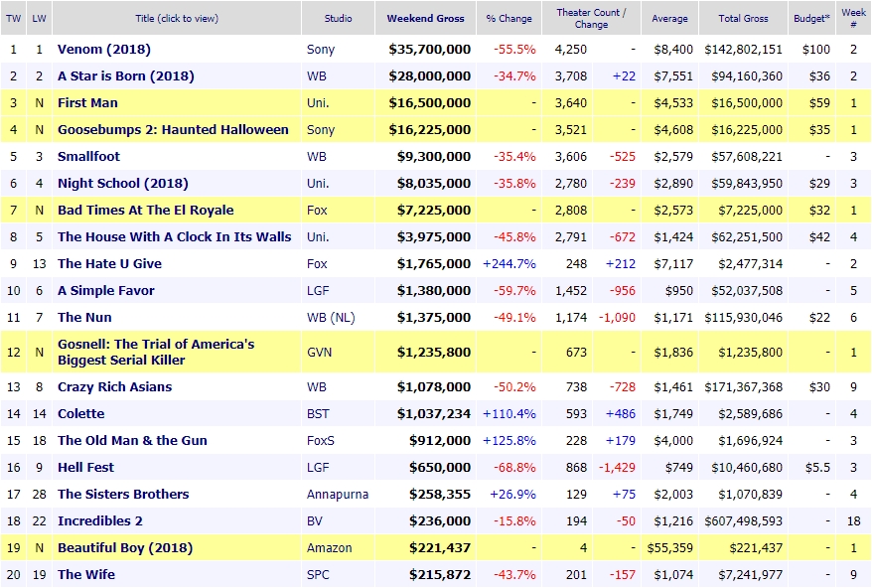This screenshot has height=588, width=872.
Task: Click the LW column header
Action: tap(39, 18)
